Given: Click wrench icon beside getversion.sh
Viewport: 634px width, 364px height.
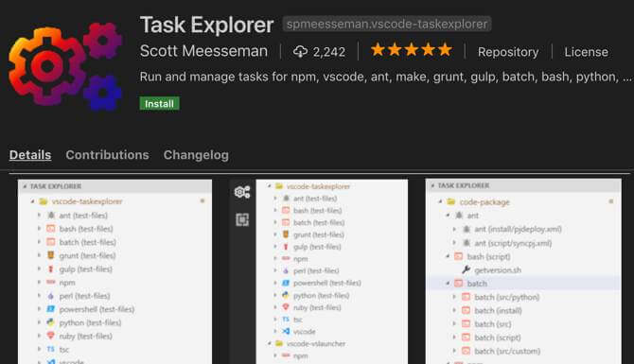Looking at the screenshot, I should coord(466,269).
